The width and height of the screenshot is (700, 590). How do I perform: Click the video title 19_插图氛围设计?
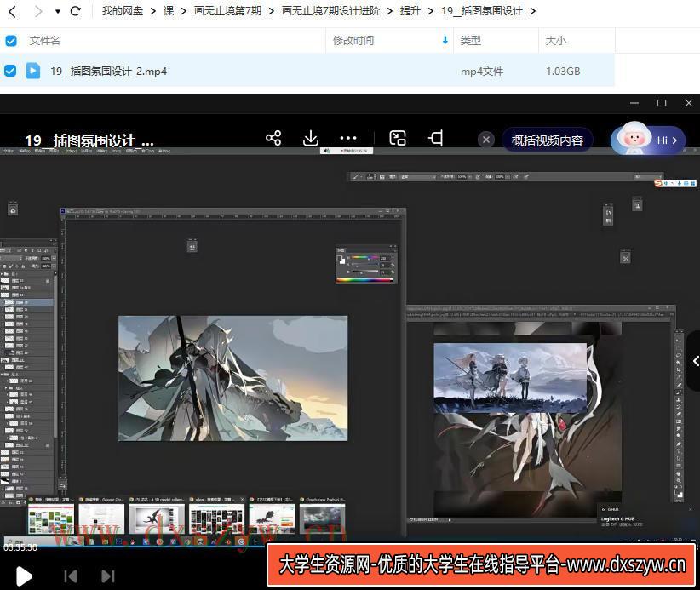click(89, 140)
